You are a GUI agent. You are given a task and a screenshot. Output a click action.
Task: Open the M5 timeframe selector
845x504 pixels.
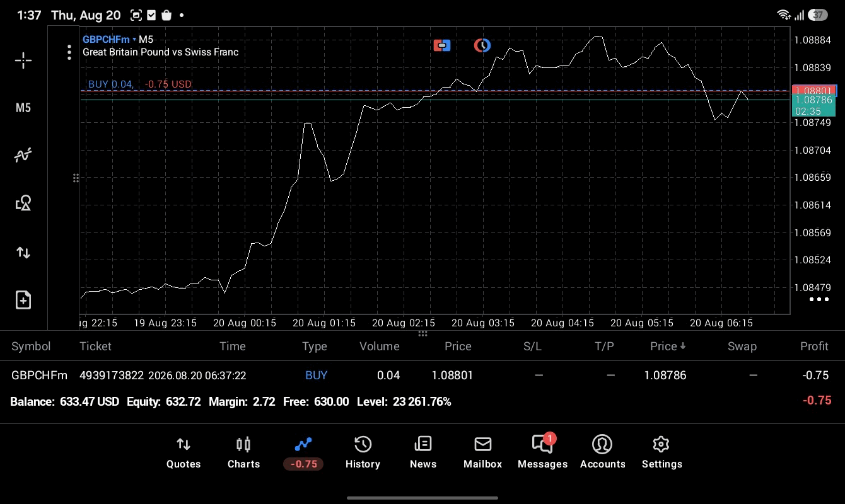23,108
